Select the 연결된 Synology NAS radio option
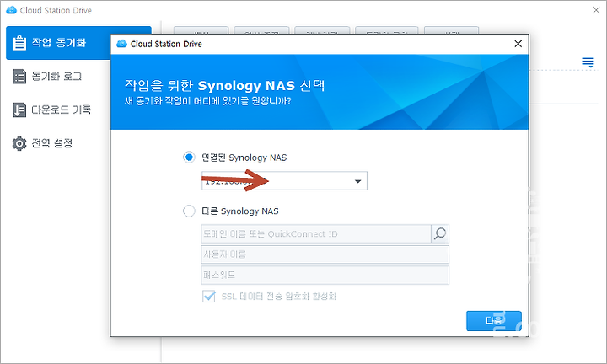Image resolution: width=607 pixels, height=364 pixels. point(189,158)
